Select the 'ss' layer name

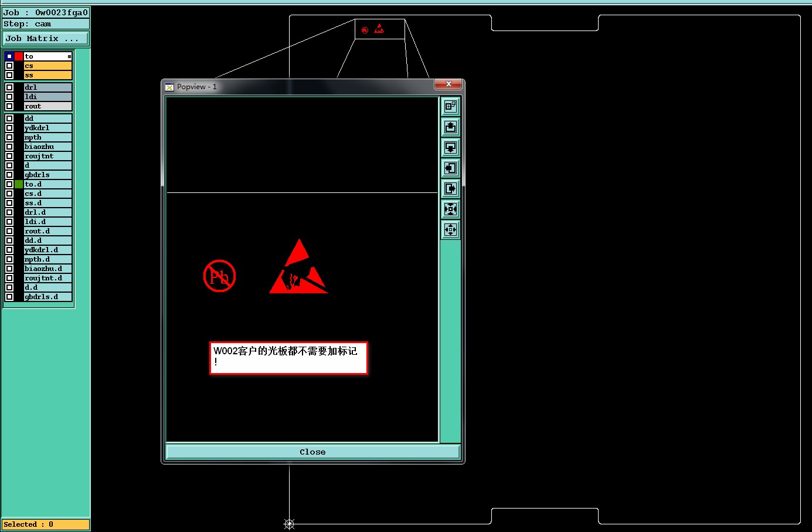[x=47, y=75]
